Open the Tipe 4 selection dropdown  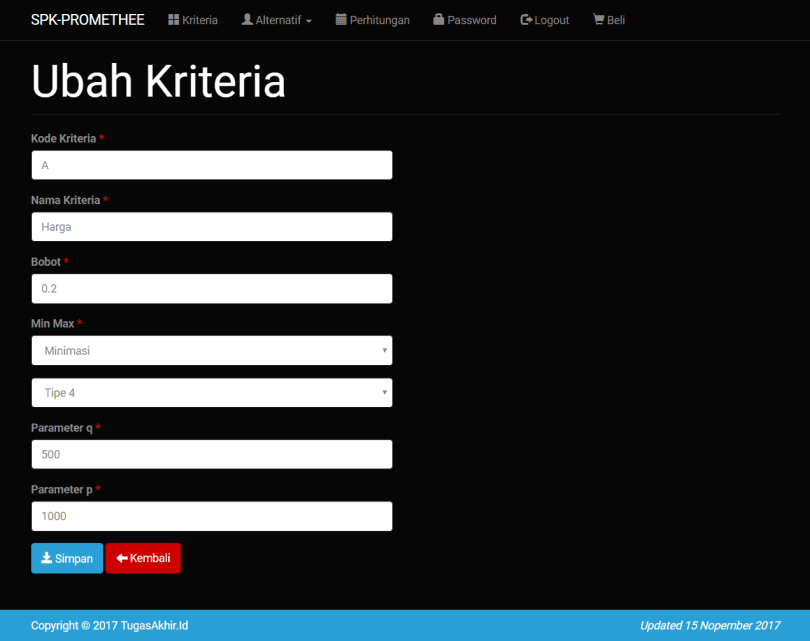click(211, 392)
